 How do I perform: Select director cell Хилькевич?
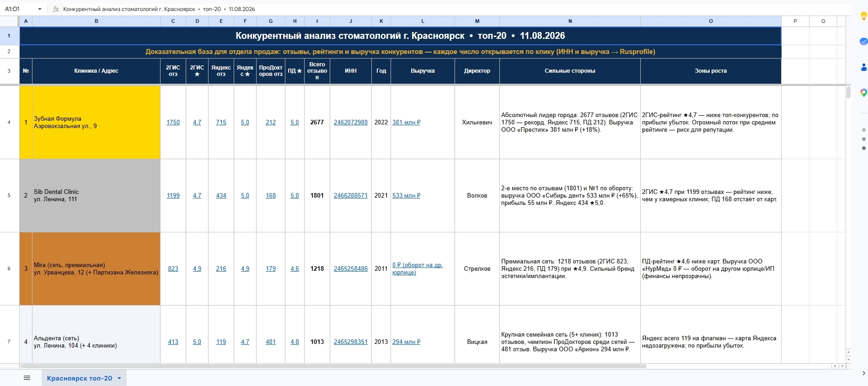pyautogui.click(x=477, y=122)
